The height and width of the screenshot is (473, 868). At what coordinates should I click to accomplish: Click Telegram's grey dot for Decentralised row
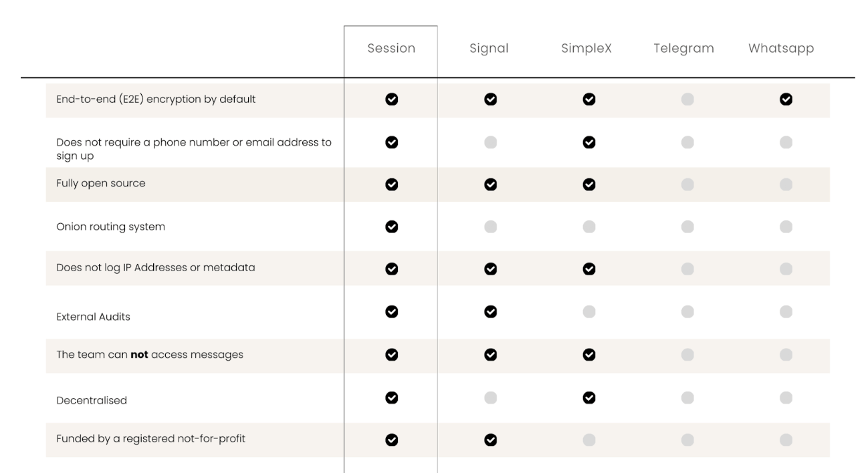[687, 398]
